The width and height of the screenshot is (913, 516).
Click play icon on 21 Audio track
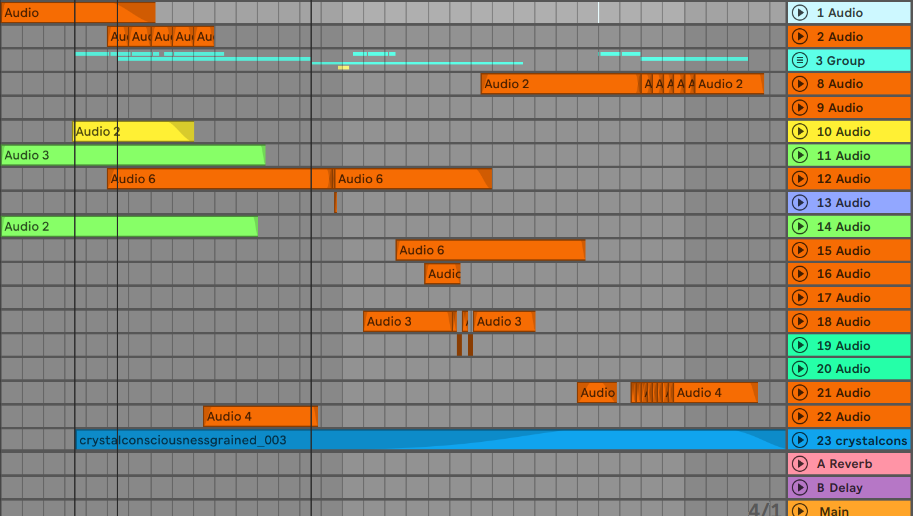(800, 393)
